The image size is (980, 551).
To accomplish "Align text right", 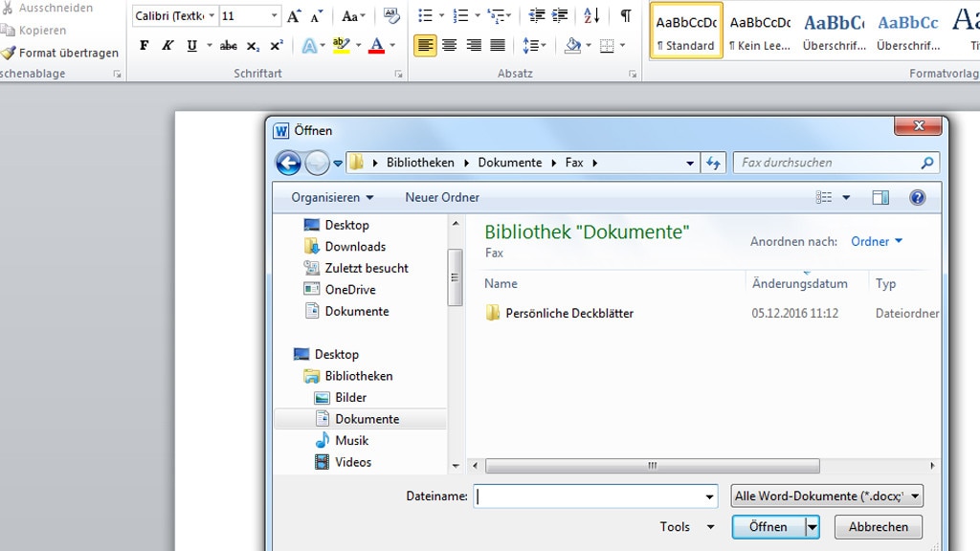I will [474, 46].
